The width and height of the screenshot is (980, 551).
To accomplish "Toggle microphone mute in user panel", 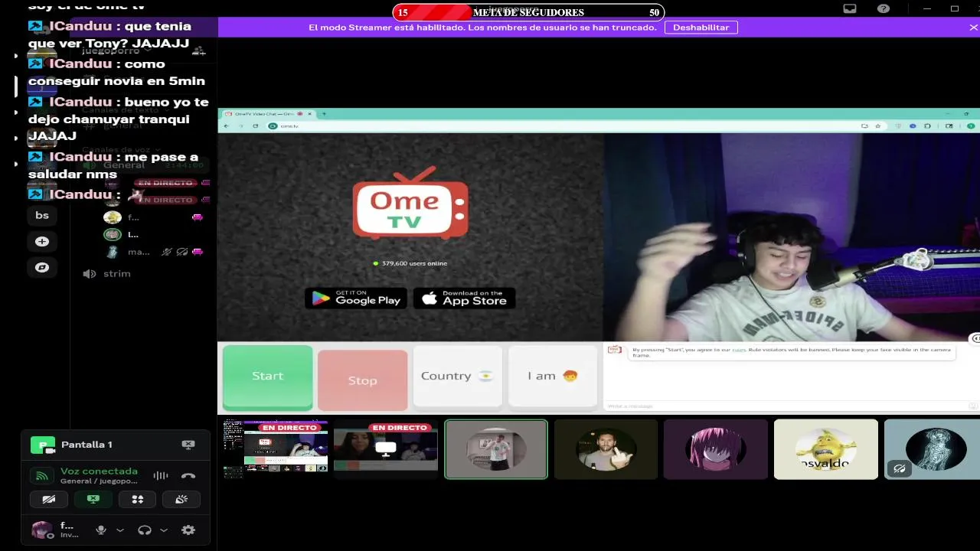I will click(x=100, y=530).
